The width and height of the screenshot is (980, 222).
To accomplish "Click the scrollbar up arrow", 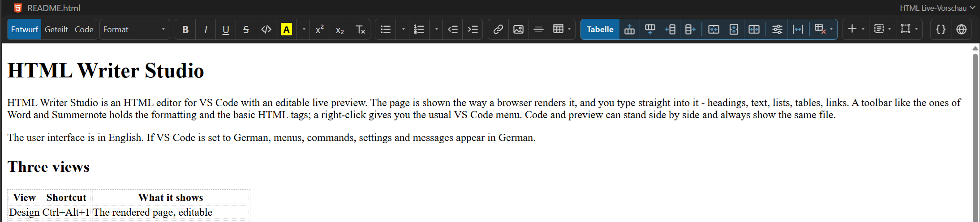I will tap(975, 48).
